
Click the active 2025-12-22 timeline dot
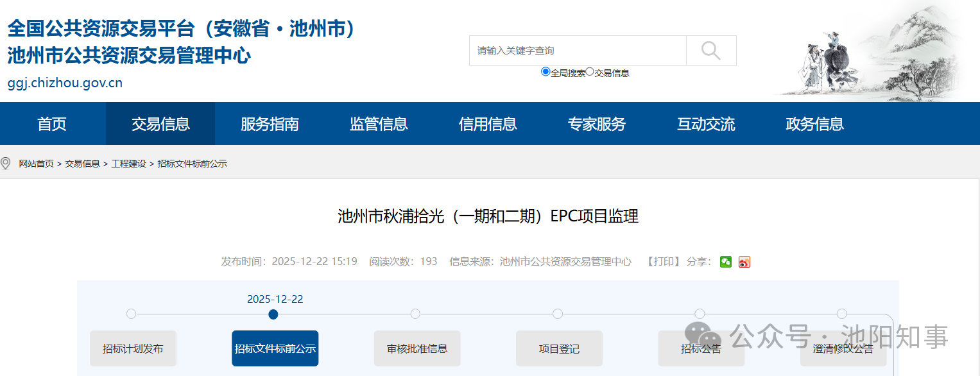coord(273,314)
